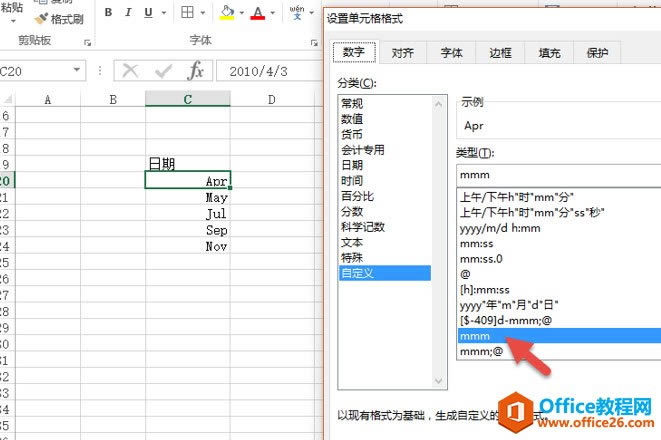The image size is (661, 440).
Task: Select 文本 category
Action: [385, 242]
